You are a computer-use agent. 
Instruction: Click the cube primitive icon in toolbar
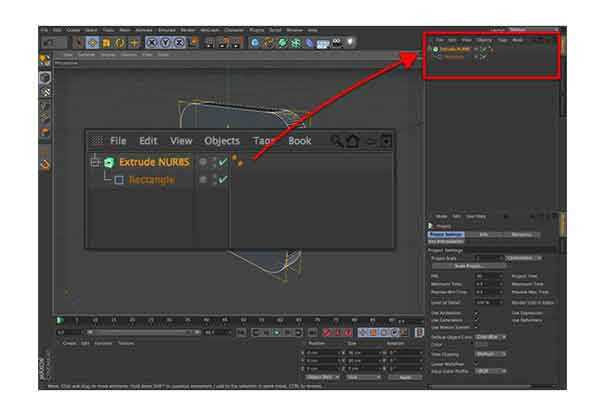pyautogui.click(x=255, y=43)
